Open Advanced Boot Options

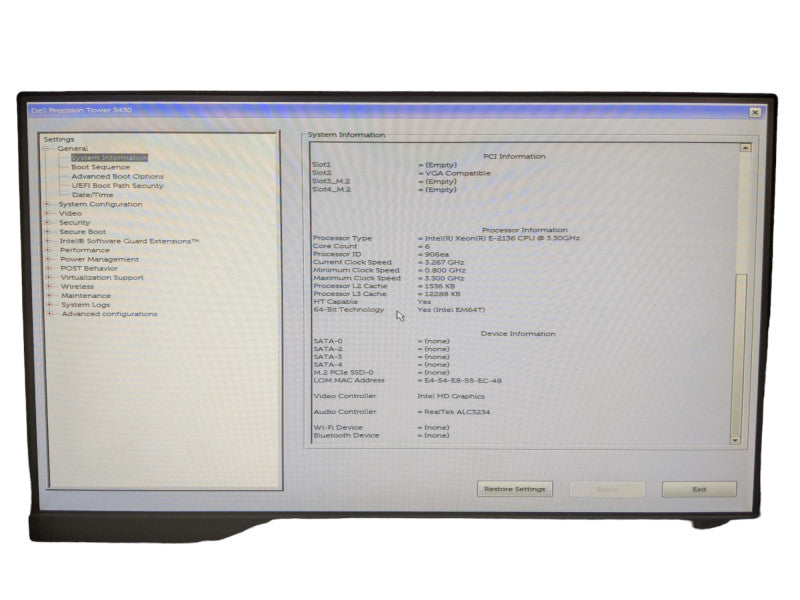pos(117,177)
